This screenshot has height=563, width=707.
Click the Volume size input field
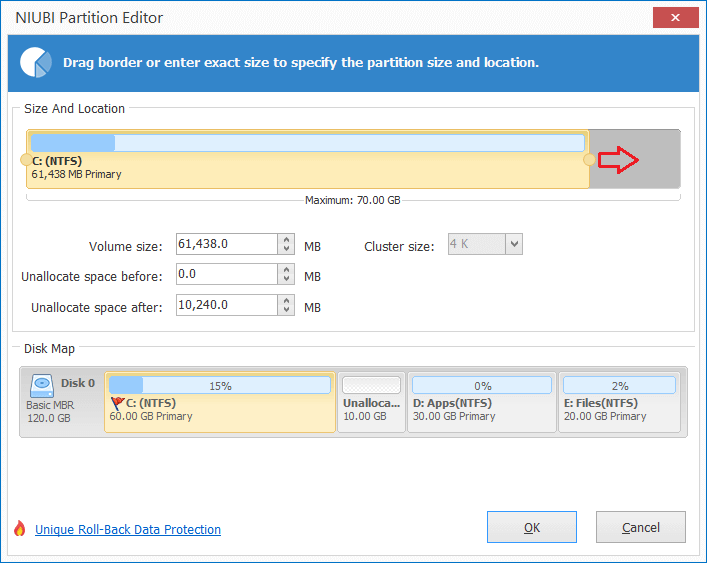pyautogui.click(x=227, y=244)
